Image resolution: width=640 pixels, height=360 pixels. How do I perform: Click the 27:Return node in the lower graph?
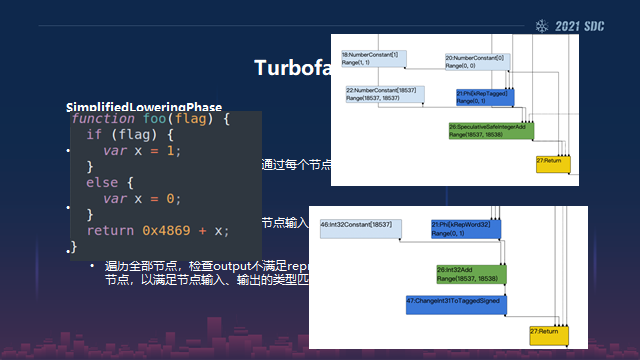click(549, 336)
